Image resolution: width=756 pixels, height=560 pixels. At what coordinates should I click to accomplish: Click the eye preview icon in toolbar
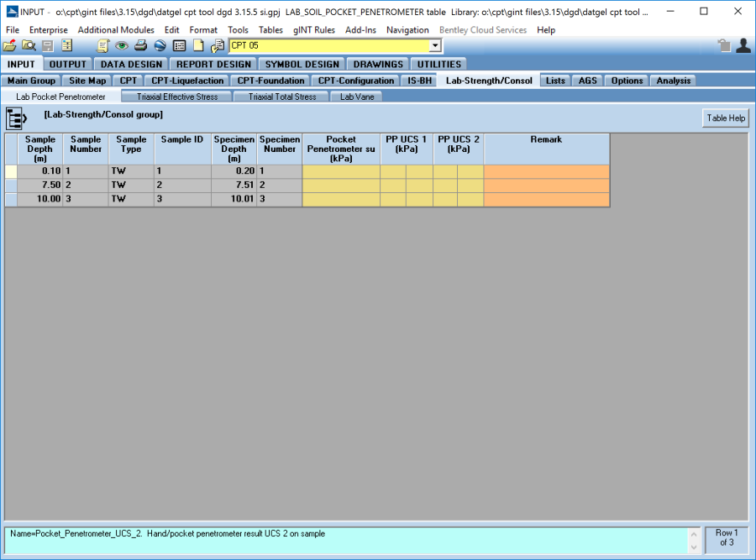122,46
